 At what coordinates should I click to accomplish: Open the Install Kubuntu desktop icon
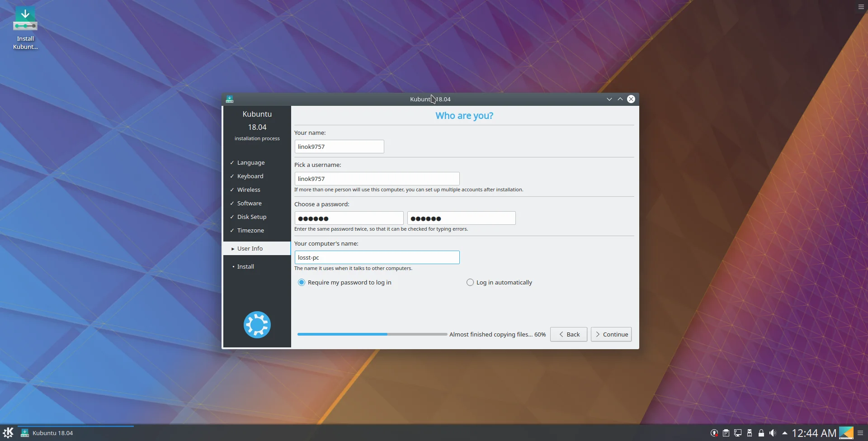(x=25, y=28)
